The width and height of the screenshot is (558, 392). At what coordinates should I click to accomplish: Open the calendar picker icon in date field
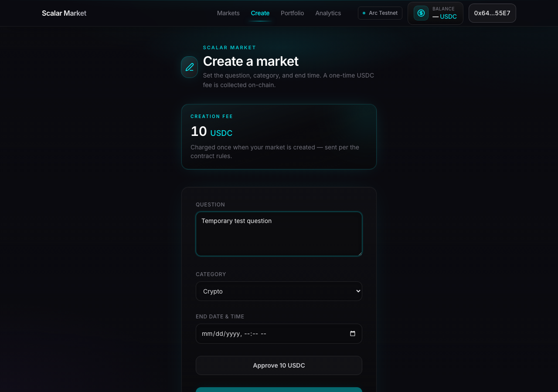click(353, 334)
